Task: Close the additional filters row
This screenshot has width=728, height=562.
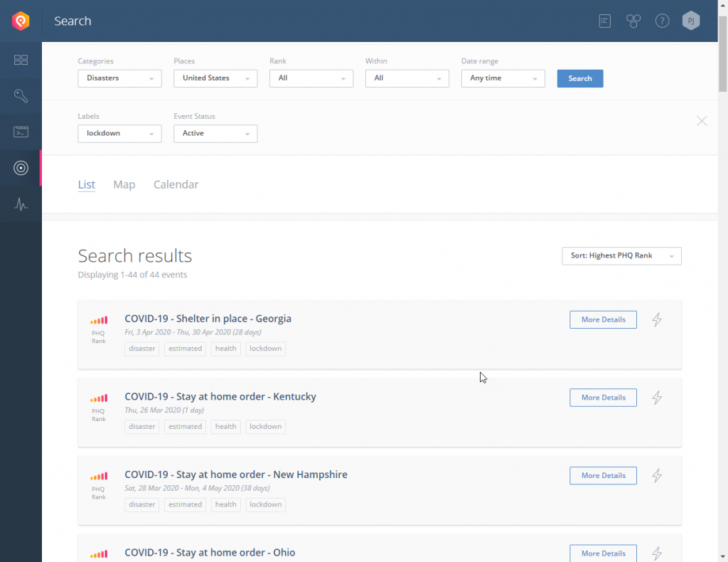Action: 702,121
